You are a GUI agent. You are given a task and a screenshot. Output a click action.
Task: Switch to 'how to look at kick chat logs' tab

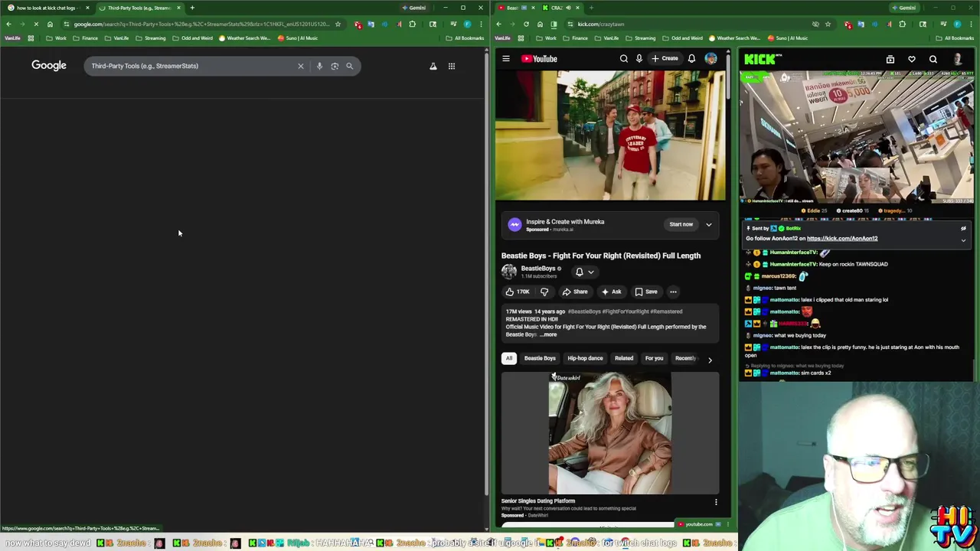pyautogui.click(x=46, y=8)
